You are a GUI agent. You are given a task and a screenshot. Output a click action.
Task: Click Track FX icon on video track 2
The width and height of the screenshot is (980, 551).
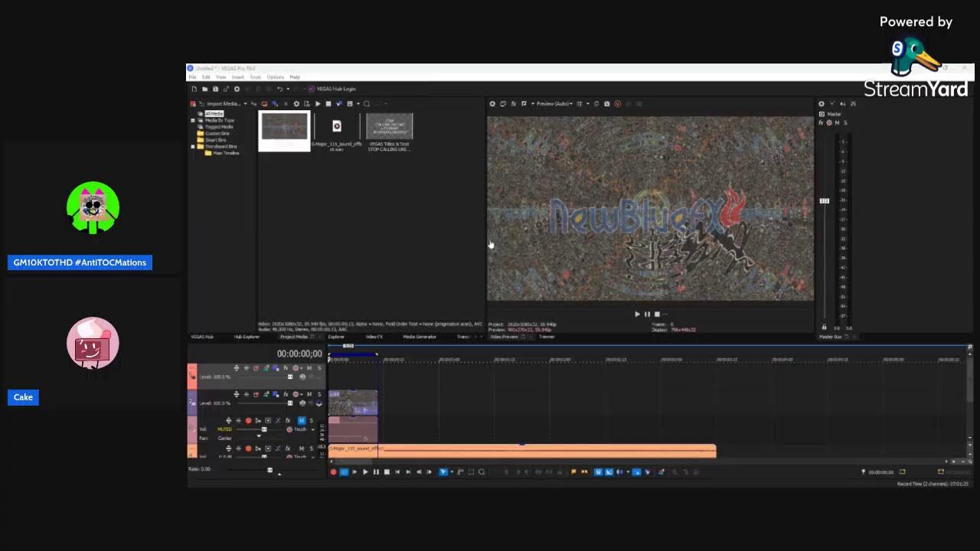click(x=286, y=394)
